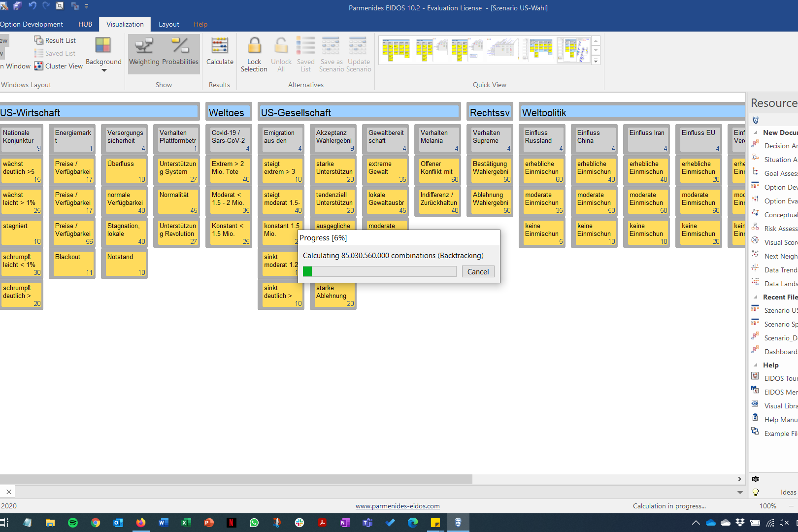This screenshot has height=532, width=798.
Task: Open Risk Assessment new document
Action: [x=774, y=229]
